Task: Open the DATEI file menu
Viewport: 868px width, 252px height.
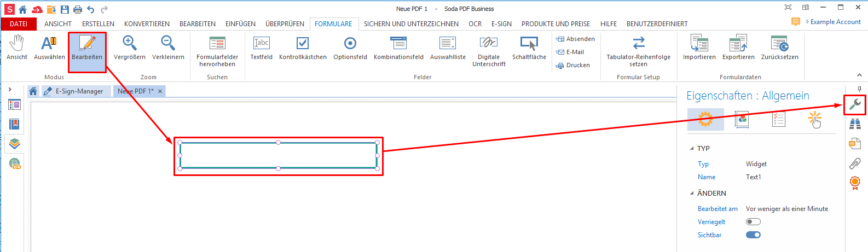Action: pyautogui.click(x=19, y=24)
